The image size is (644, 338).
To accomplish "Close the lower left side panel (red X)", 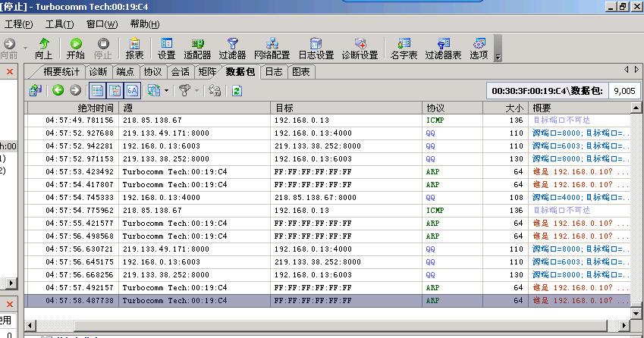I will click(x=9, y=305).
